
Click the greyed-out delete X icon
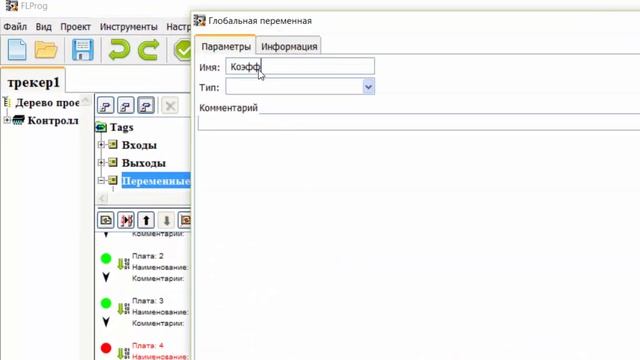(x=170, y=106)
